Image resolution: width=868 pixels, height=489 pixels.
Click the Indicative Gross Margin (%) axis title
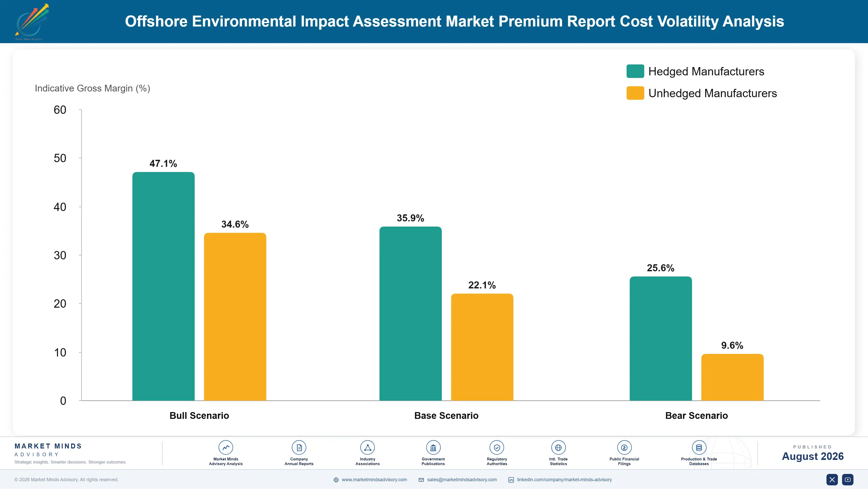92,88
